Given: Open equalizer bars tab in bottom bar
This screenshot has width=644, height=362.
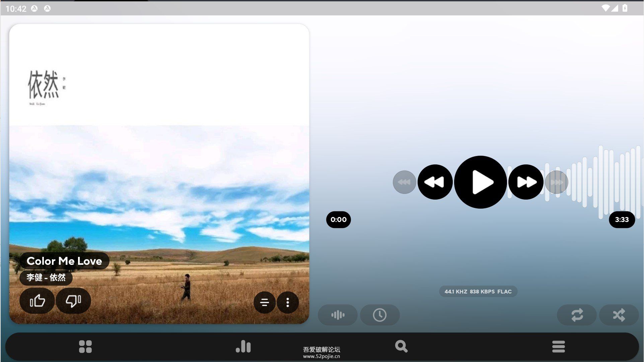Looking at the screenshot, I should coord(243,347).
